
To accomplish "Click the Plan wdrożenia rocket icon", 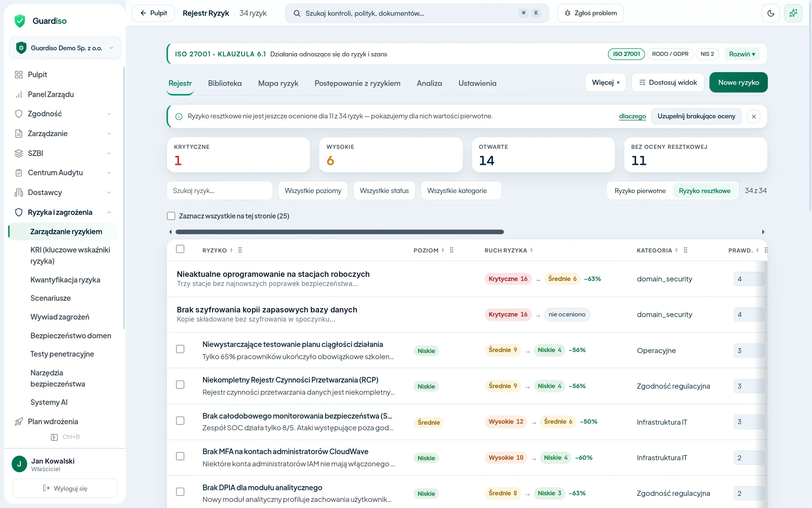I will pyautogui.click(x=19, y=422).
